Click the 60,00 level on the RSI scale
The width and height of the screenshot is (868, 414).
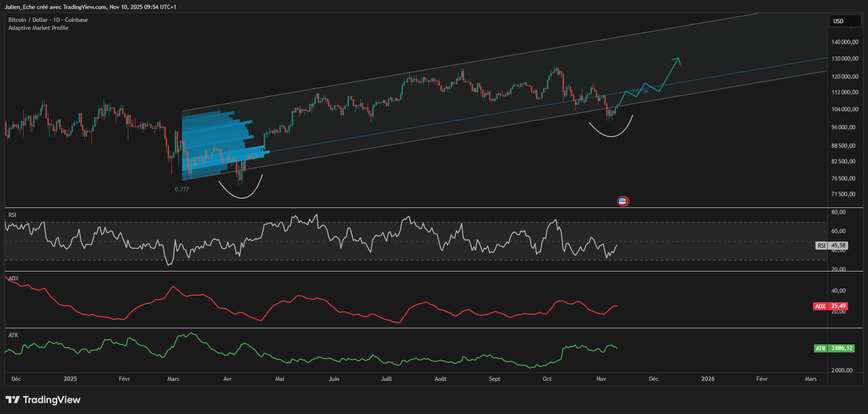pos(838,231)
